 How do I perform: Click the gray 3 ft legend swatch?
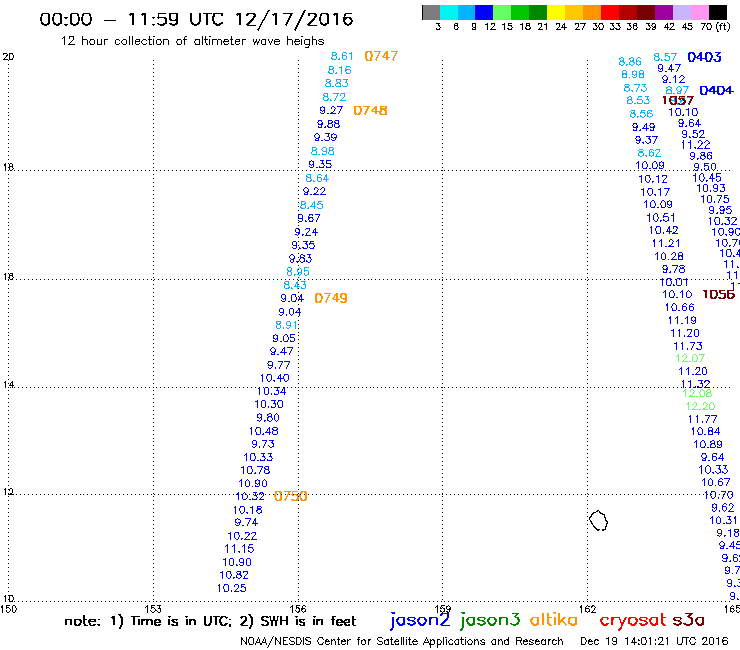coord(431,12)
